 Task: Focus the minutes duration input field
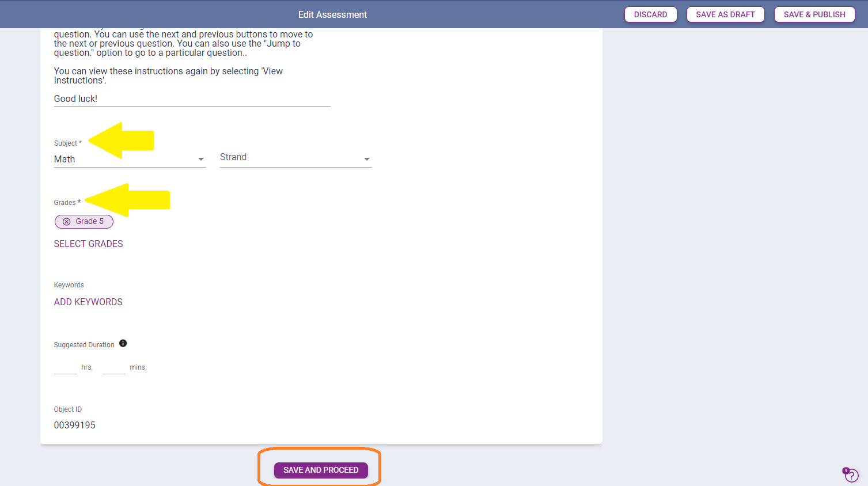tap(113, 367)
